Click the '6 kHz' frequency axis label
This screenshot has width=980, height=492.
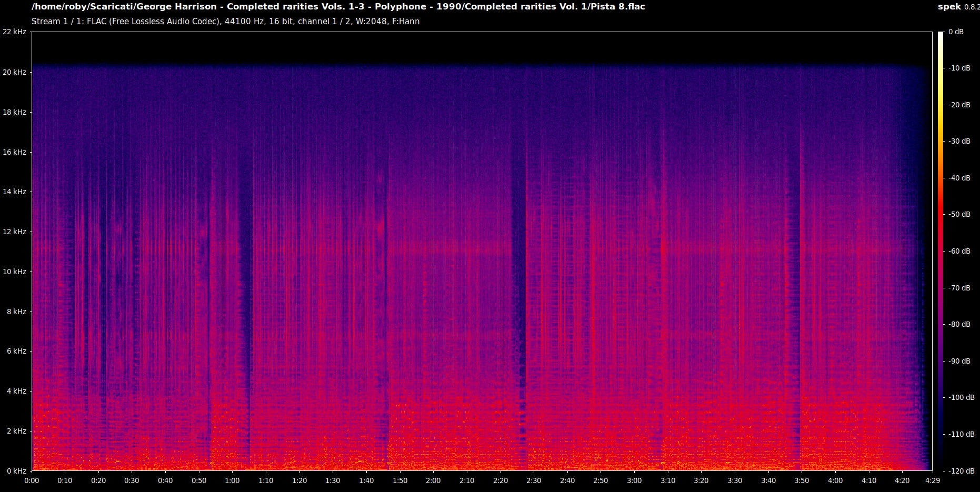point(16,351)
